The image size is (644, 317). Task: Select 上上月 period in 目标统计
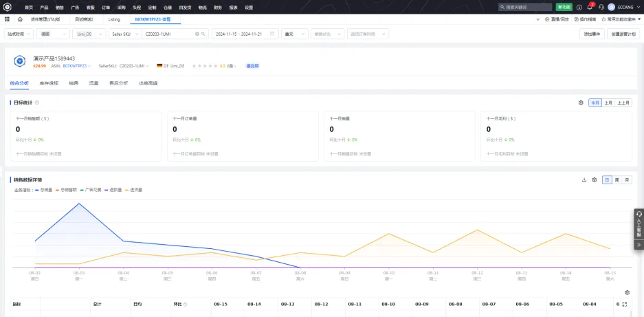623,102
